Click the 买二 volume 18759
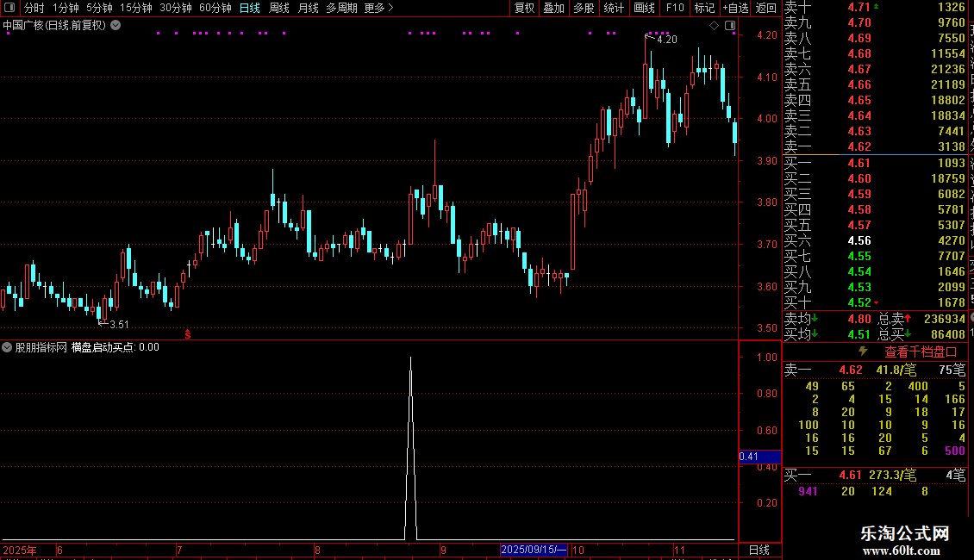This screenshot has width=974, height=560. 948,178
